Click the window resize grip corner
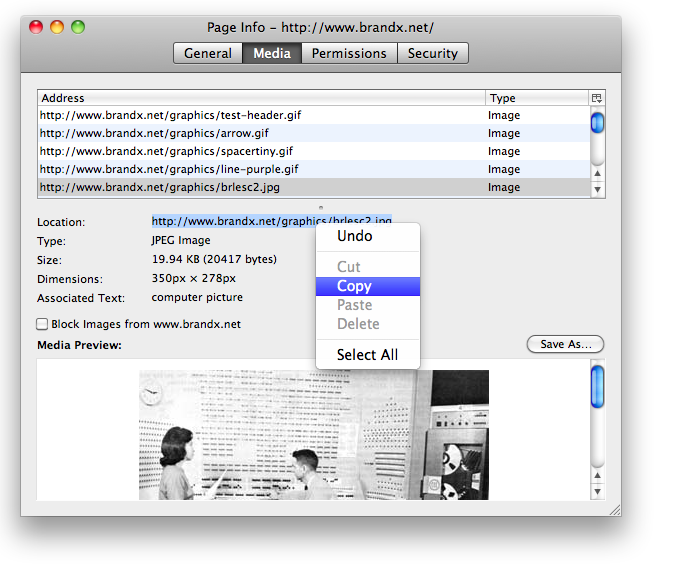 (x=614, y=509)
